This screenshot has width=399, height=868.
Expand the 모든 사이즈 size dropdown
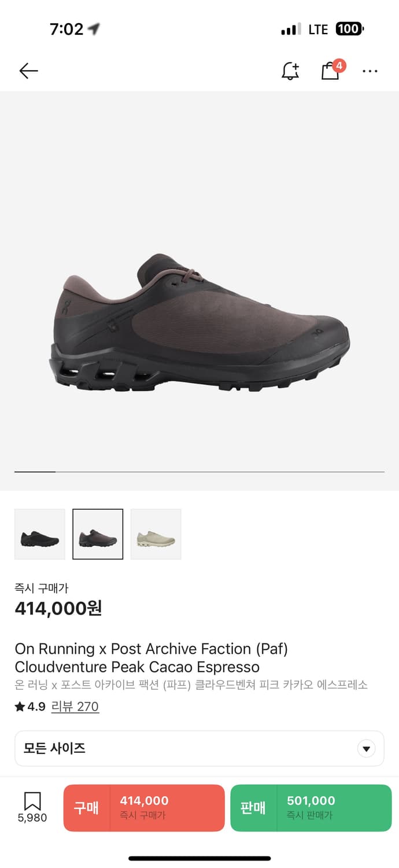(x=199, y=748)
